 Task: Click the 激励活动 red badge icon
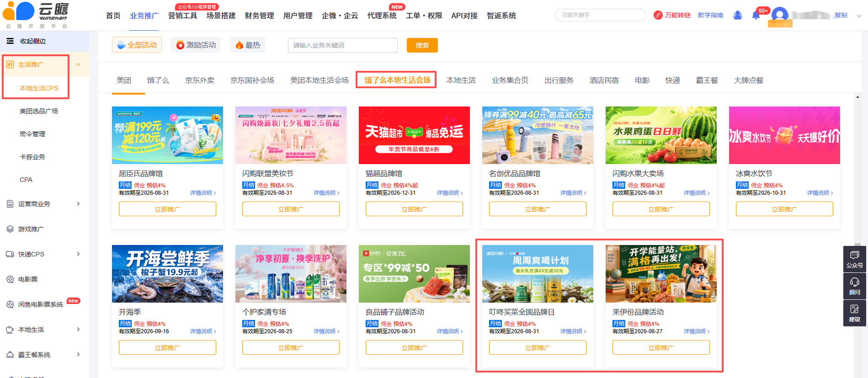[x=180, y=45]
